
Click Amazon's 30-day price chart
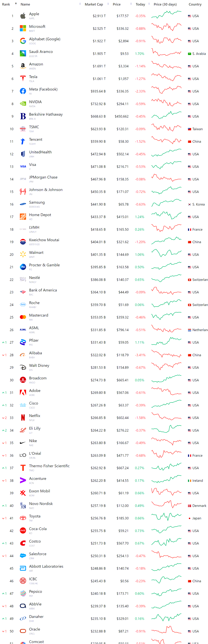(166, 66)
